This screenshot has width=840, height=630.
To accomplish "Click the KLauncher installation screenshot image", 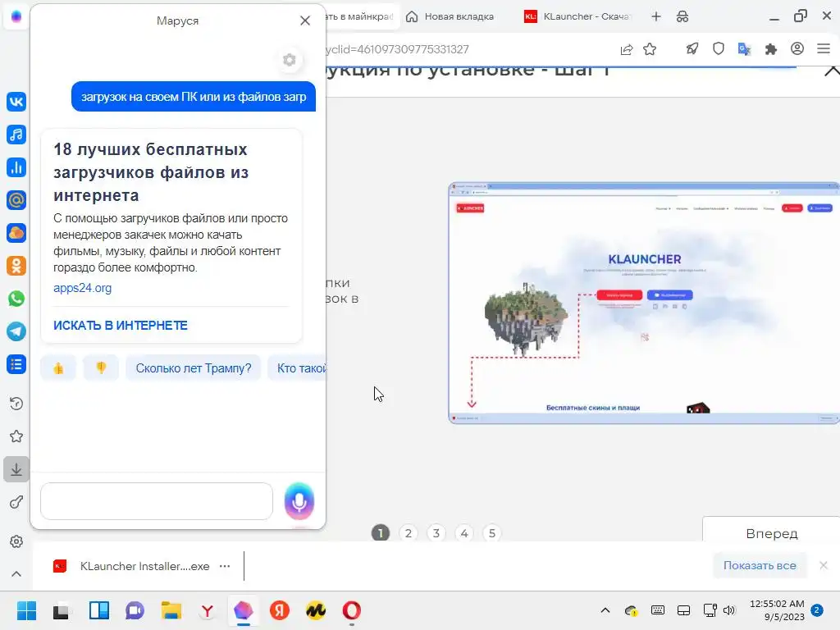I will 644,304.
